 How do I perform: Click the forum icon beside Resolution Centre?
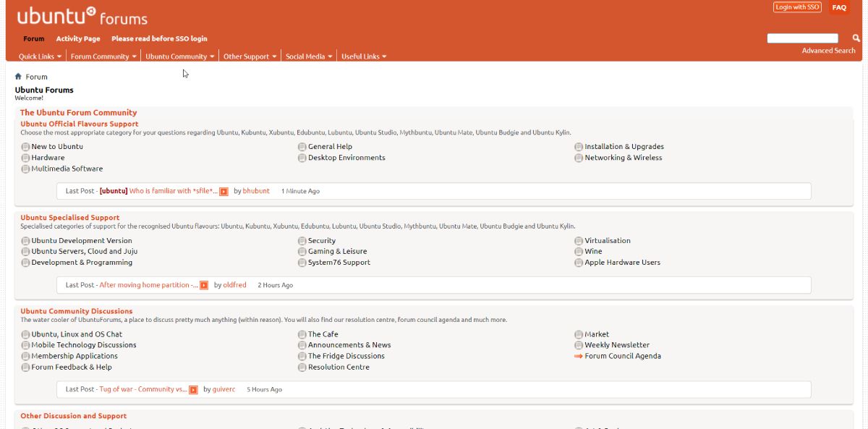click(302, 368)
